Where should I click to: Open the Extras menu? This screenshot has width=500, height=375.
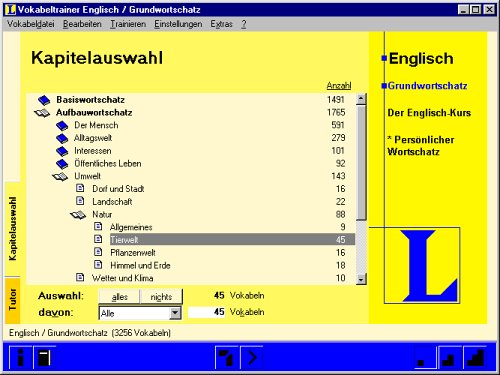pos(221,24)
